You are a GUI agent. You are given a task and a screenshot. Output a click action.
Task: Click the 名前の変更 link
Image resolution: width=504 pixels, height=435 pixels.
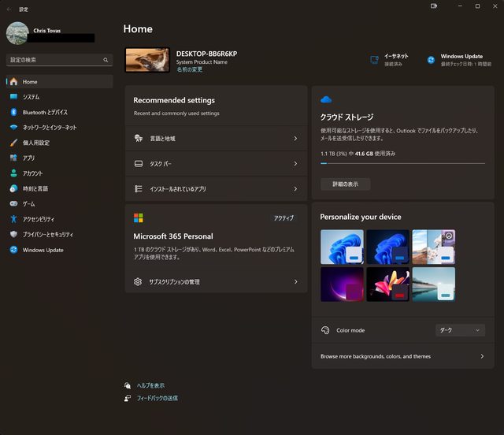pos(189,69)
